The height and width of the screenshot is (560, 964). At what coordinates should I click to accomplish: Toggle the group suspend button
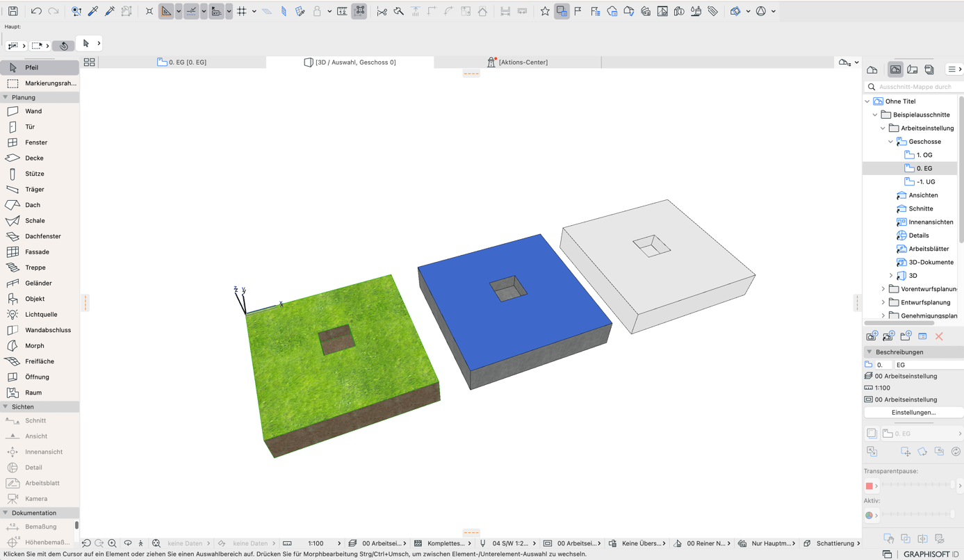[359, 11]
